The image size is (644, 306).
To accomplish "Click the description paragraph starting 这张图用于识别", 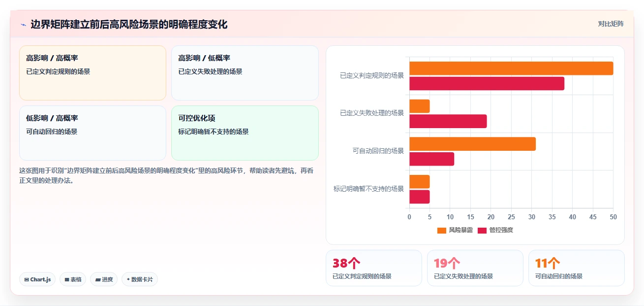I will (166, 175).
